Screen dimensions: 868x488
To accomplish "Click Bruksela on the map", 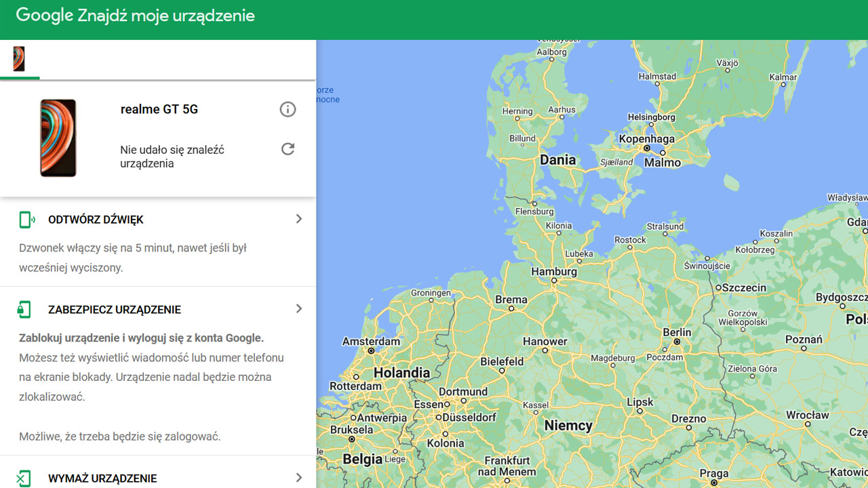I will (x=351, y=430).
